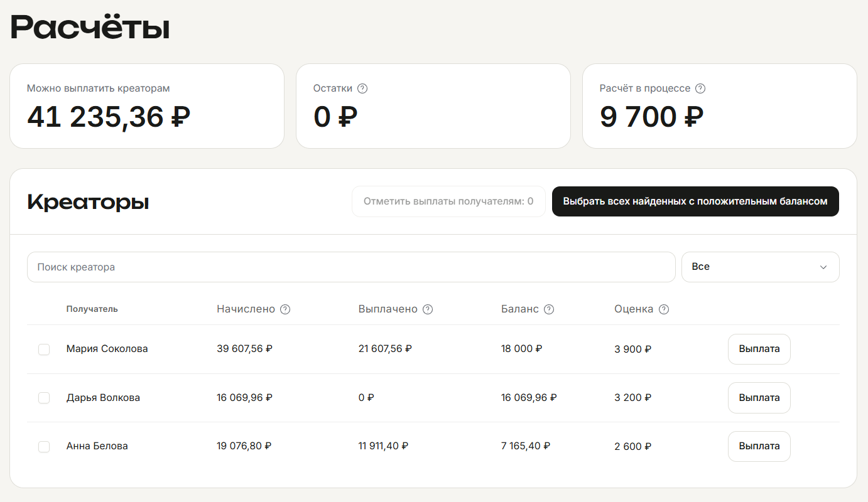Click accrued amount 39 607,56 ₽
868x502 pixels.
click(244, 349)
